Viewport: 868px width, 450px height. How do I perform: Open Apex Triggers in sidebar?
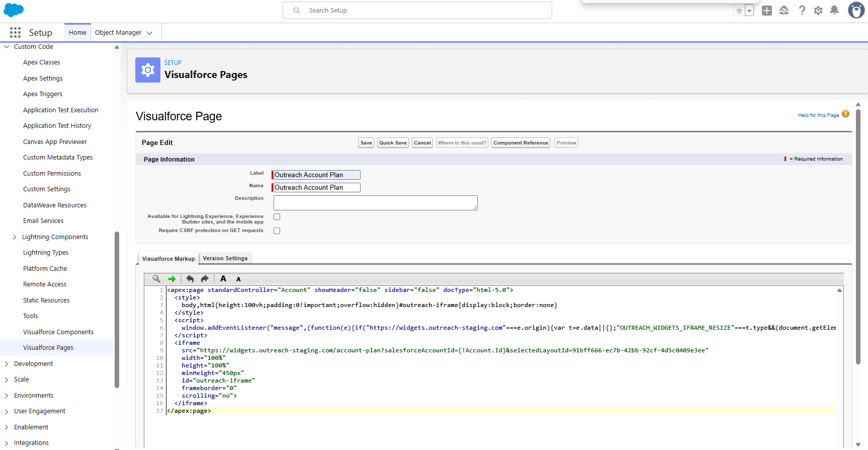[43, 94]
